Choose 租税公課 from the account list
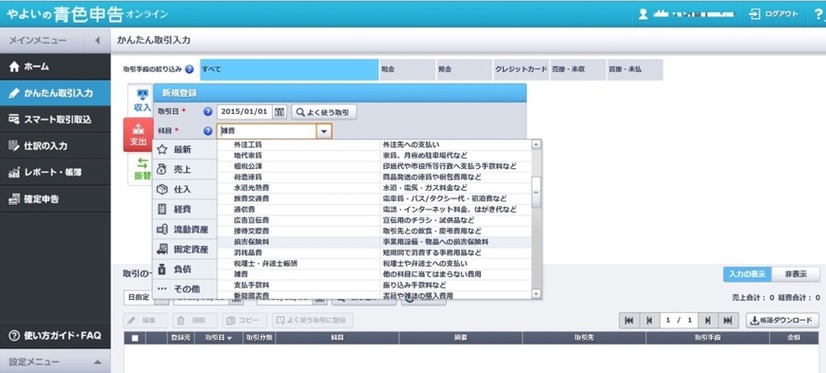This screenshot has height=373, width=826. pyautogui.click(x=374, y=166)
